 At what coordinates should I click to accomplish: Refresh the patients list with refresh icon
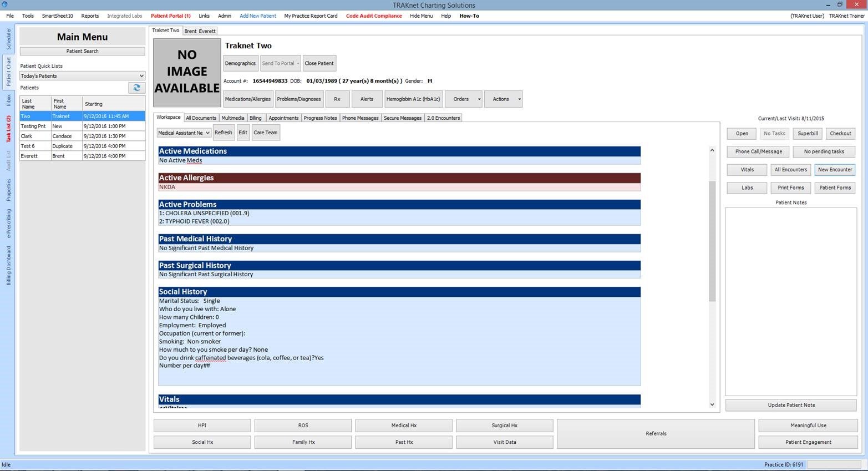click(136, 88)
